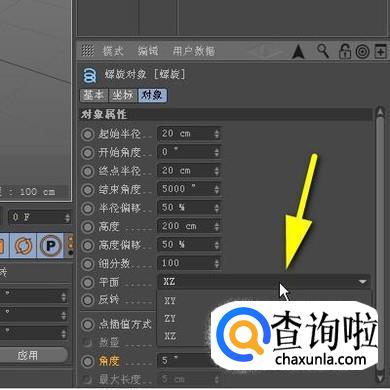Toggle the 起始半径 animation circle
This screenshot has width=390, height=390.
tap(88, 134)
